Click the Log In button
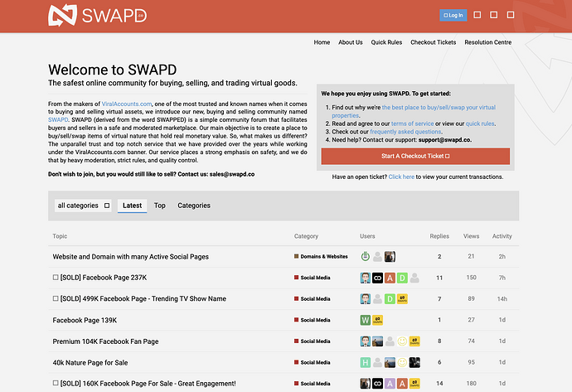Viewport: 572px width, 392px height. [453, 15]
